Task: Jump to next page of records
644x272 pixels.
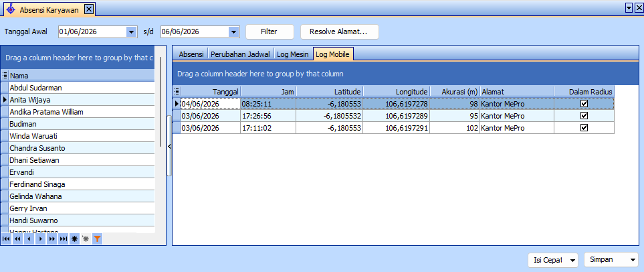Action: 51,239
